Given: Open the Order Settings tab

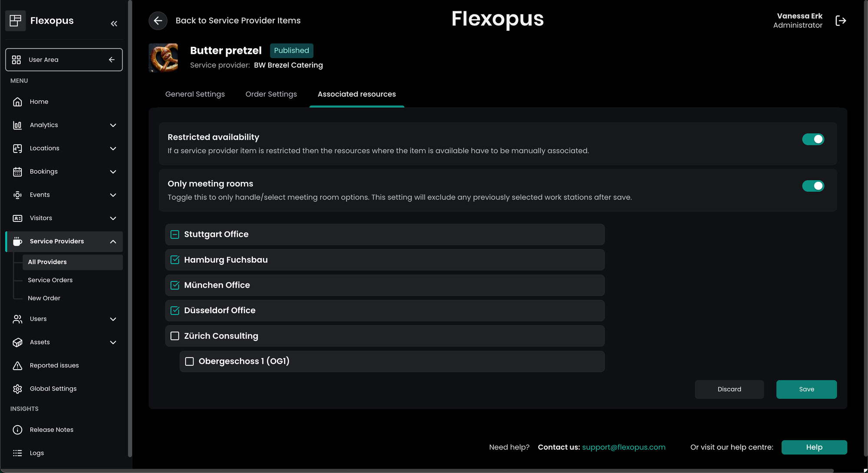Looking at the screenshot, I should coord(271,94).
